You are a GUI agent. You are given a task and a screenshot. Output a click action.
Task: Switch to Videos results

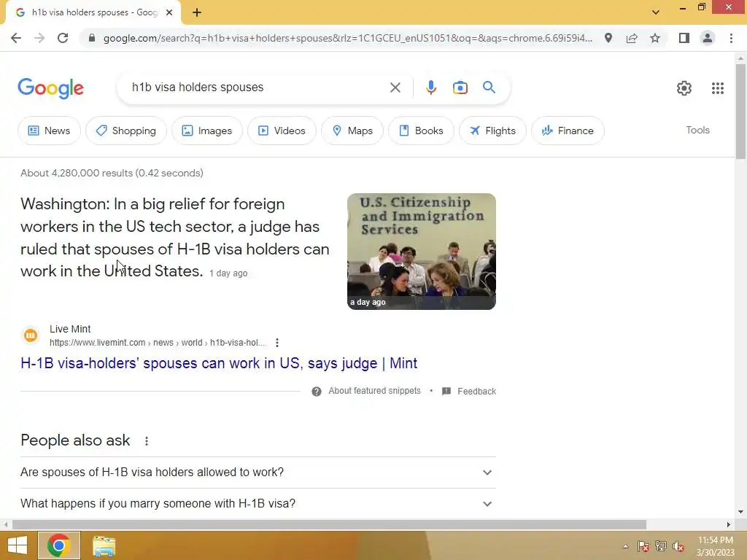pos(282,131)
